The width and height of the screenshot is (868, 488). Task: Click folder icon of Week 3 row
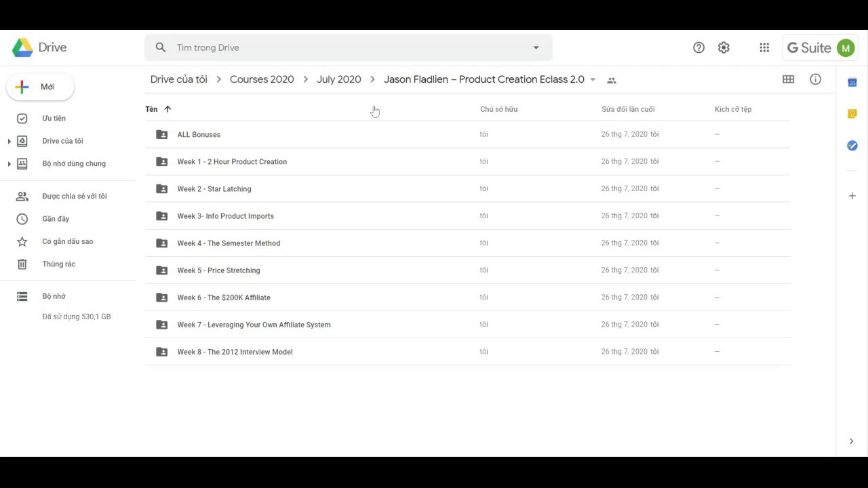[161, 216]
